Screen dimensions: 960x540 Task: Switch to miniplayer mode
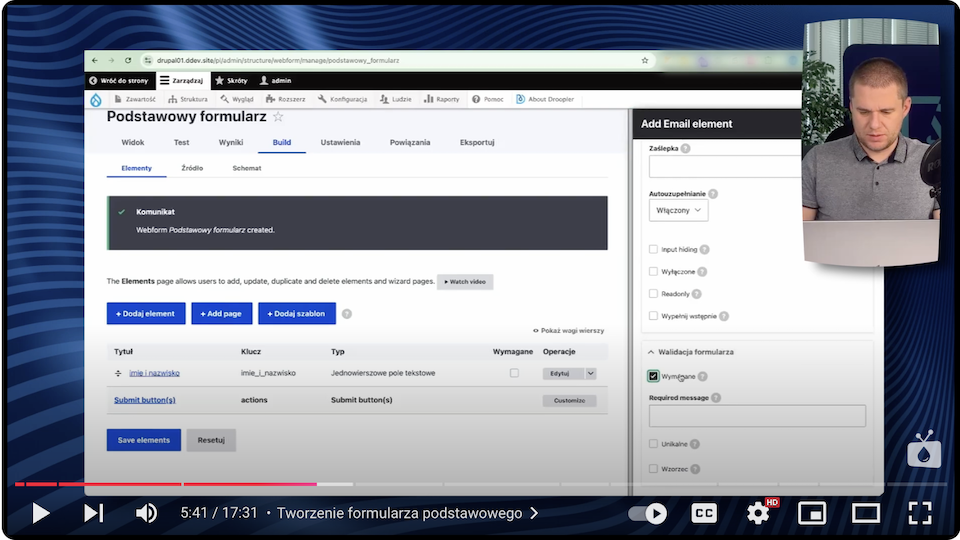coord(812,513)
